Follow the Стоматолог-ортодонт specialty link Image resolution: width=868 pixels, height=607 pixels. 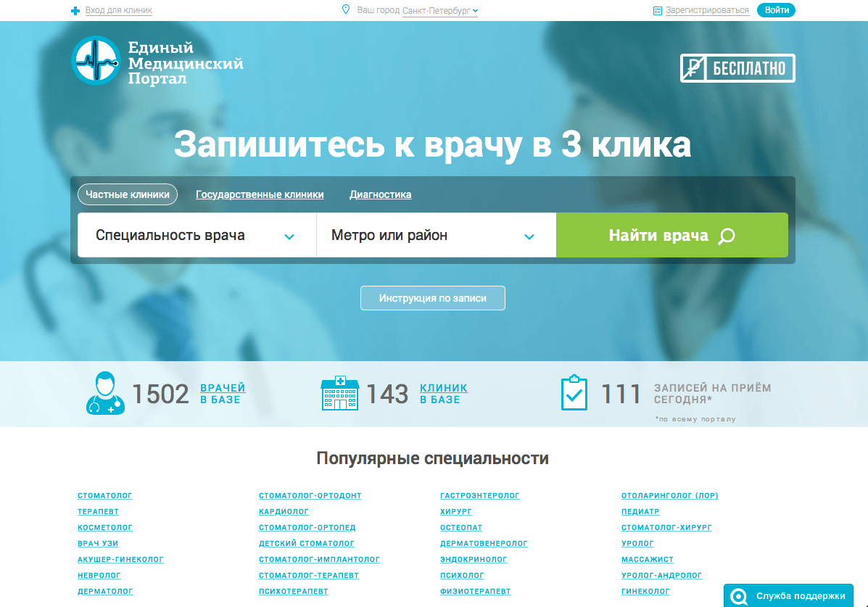click(x=310, y=496)
